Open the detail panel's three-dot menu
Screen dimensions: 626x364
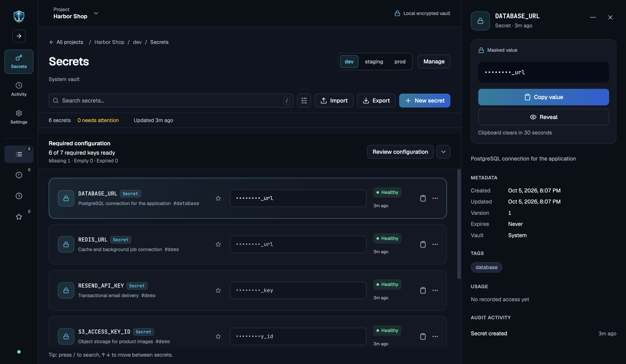pyautogui.click(x=593, y=17)
